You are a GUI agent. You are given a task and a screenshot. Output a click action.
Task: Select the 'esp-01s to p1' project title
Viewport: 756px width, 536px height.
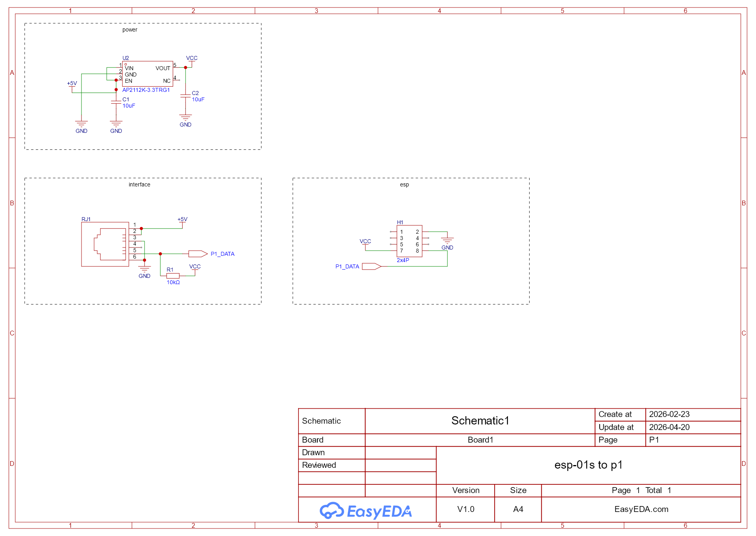[589, 465]
